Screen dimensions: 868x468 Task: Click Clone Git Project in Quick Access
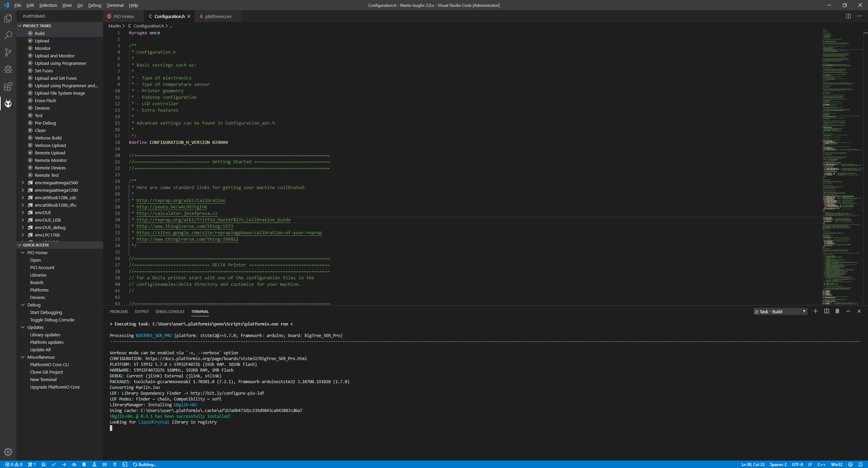(x=46, y=372)
